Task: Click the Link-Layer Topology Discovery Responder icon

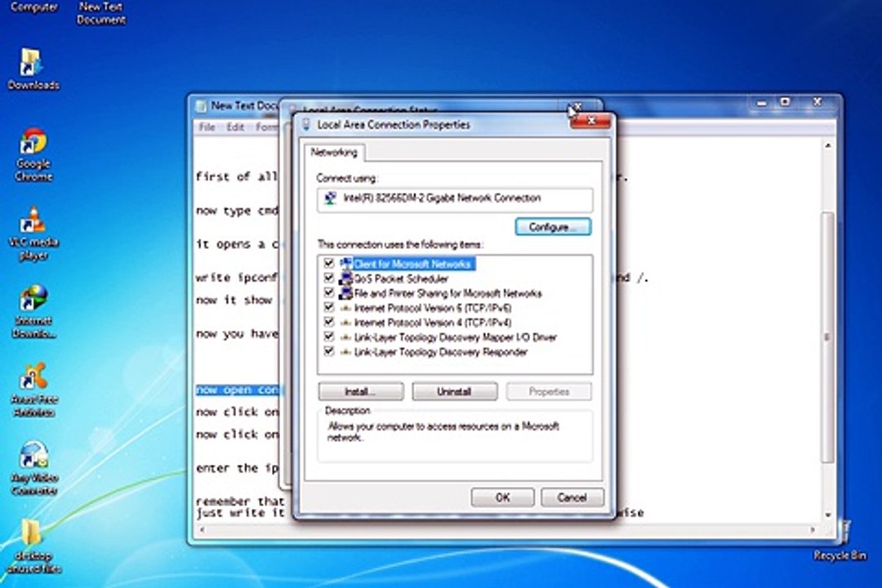Action: (x=345, y=352)
